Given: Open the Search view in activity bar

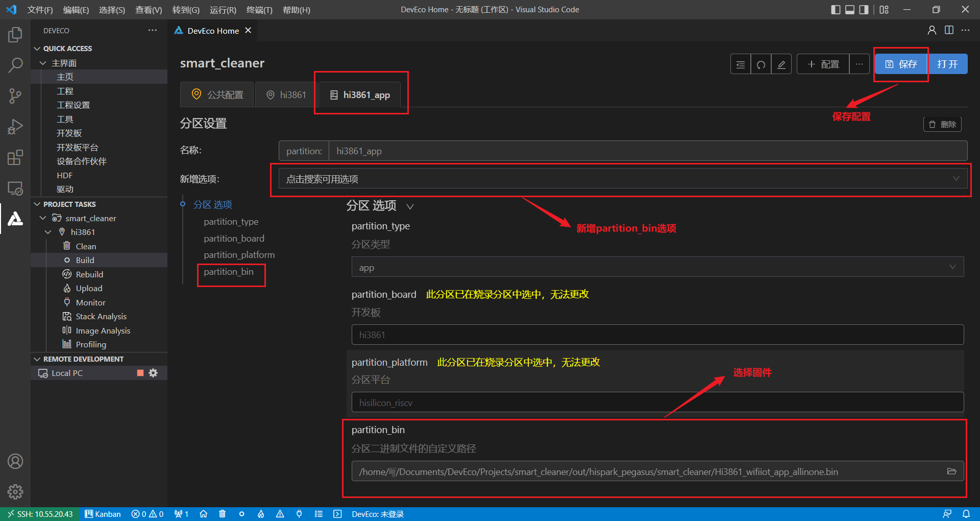Looking at the screenshot, I should click(15, 65).
